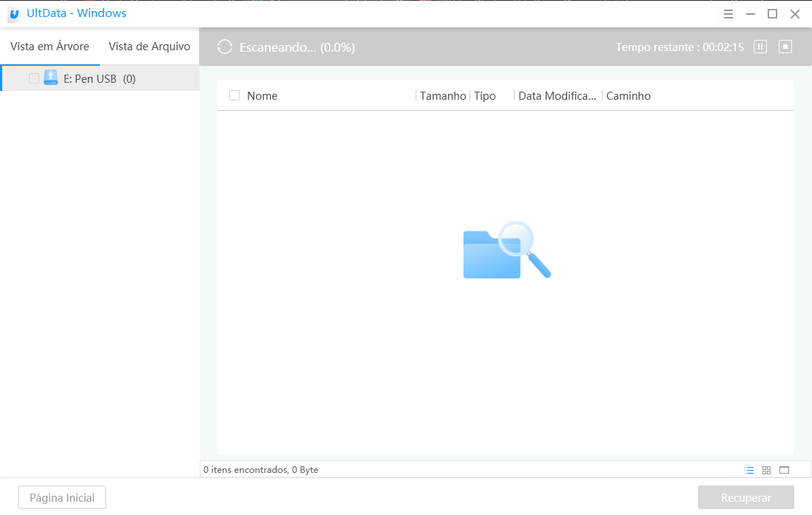Click the folder search illustration
Viewport: 812px width, 515px height.
[507, 250]
